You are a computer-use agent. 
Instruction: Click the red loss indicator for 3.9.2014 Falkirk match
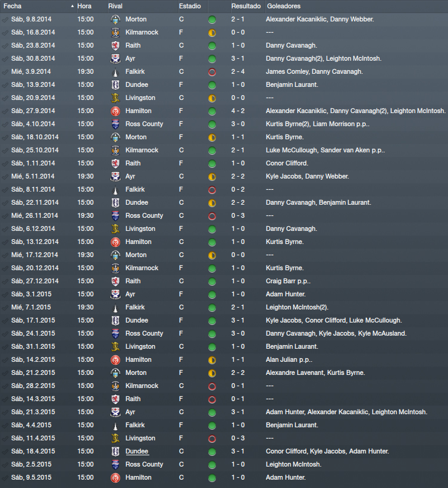(212, 72)
